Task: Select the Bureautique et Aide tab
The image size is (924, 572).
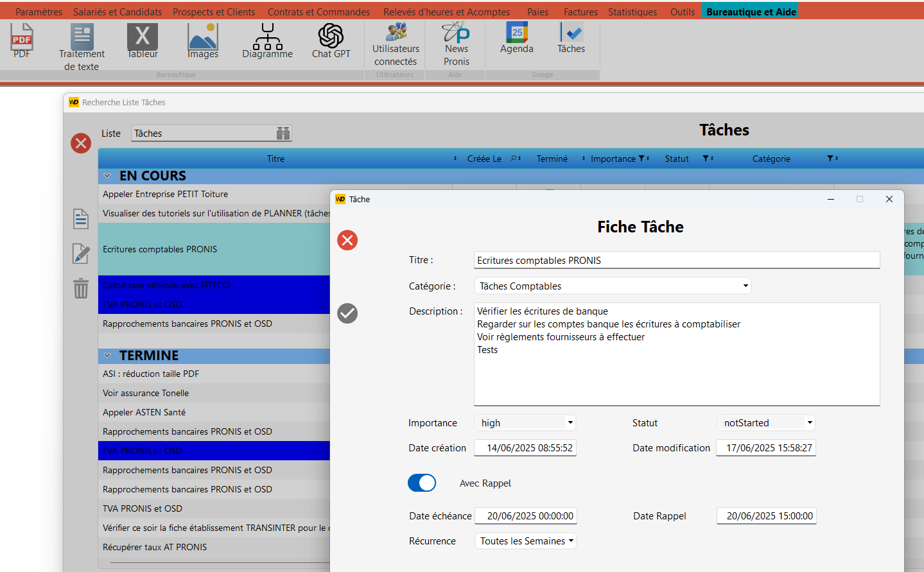Action: pos(751,12)
